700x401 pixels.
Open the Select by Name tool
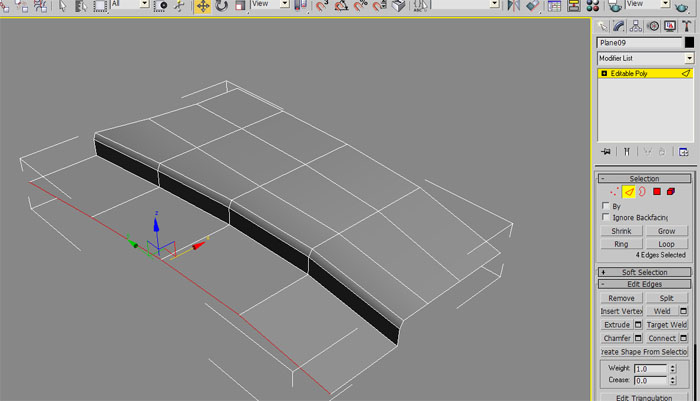pyautogui.click(x=81, y=6)
